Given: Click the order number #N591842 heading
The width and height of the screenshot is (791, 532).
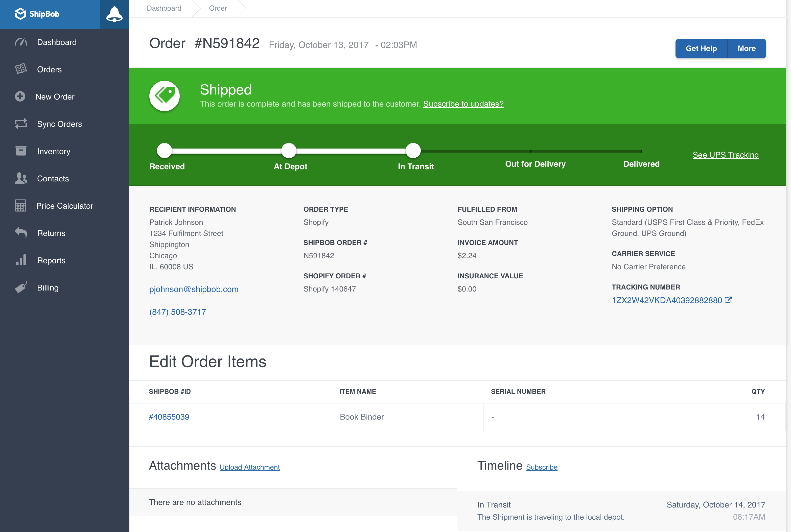Looking at the screenshot, I should click(x=227, y=43).
